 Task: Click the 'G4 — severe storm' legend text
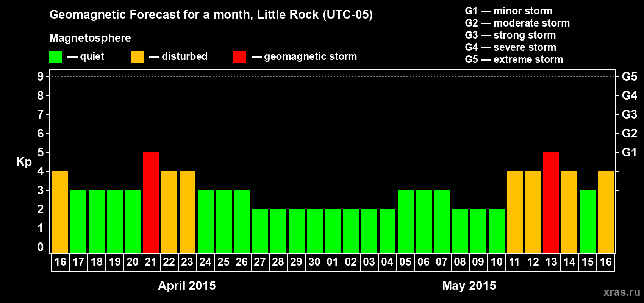point(511,47)
